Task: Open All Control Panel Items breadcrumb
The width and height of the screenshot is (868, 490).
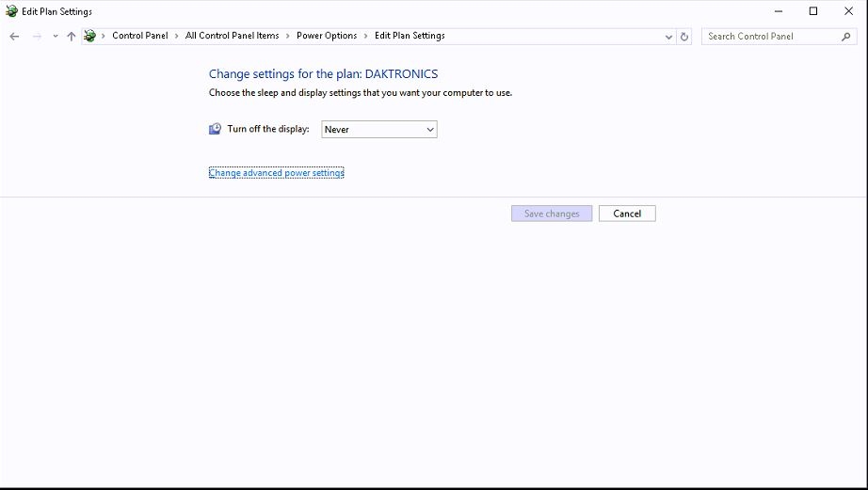Action: 232,36
